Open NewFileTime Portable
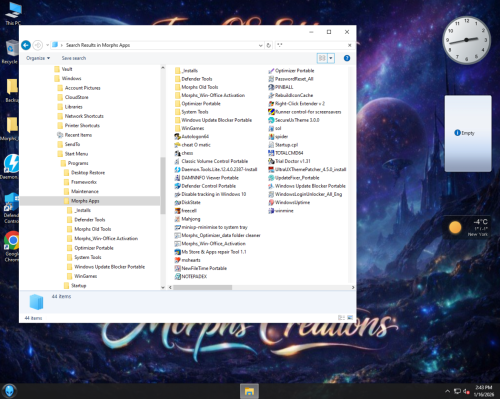Screen dimensions: 500x399 tap(201, 268)
